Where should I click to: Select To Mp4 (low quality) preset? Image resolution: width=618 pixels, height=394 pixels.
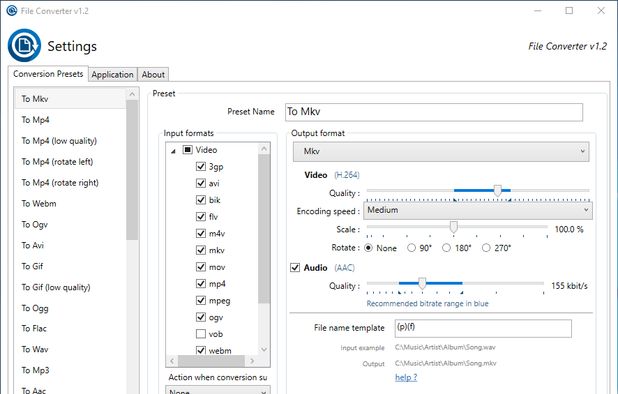(x=70, y=141)
